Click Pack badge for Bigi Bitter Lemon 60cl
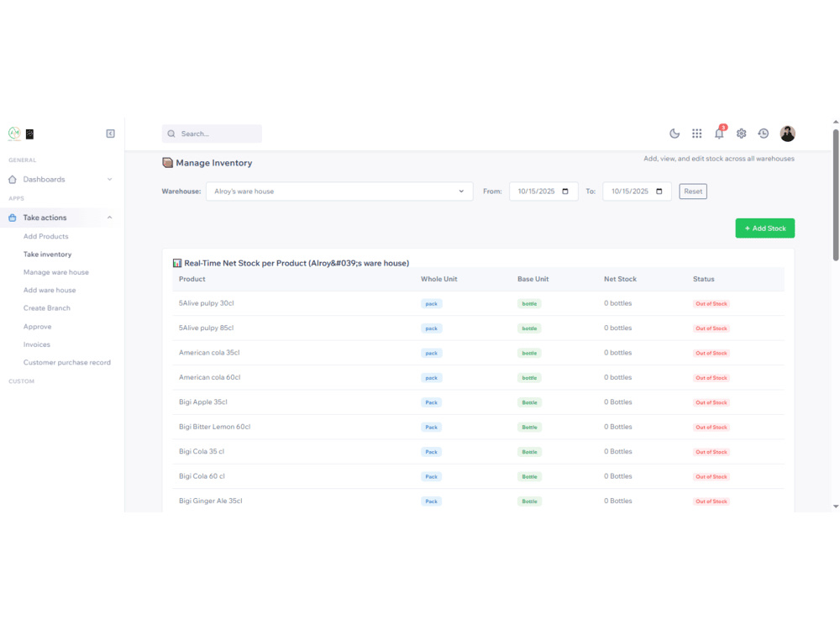Image resolution: width=840 pixels, height=630 pixels. [x=431, y=427]
